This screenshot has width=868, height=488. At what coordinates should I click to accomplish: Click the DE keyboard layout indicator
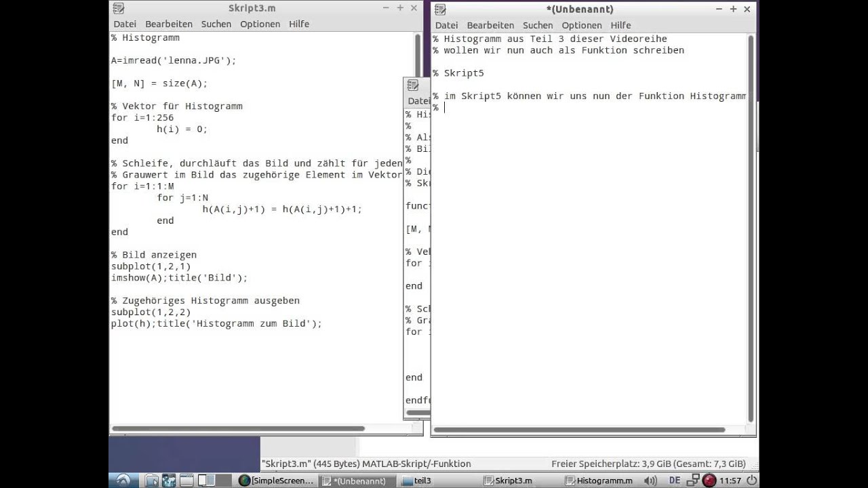click(x=674, y=481)
